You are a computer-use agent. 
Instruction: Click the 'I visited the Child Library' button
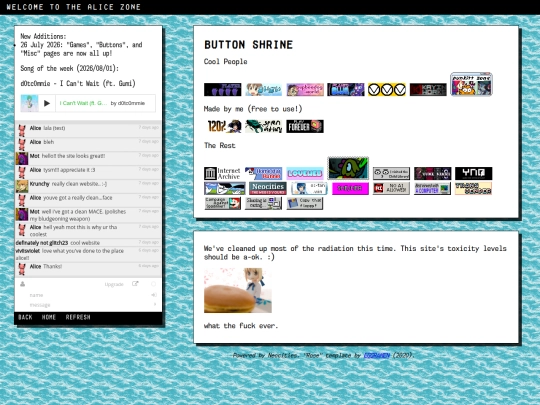click(391, 173)
